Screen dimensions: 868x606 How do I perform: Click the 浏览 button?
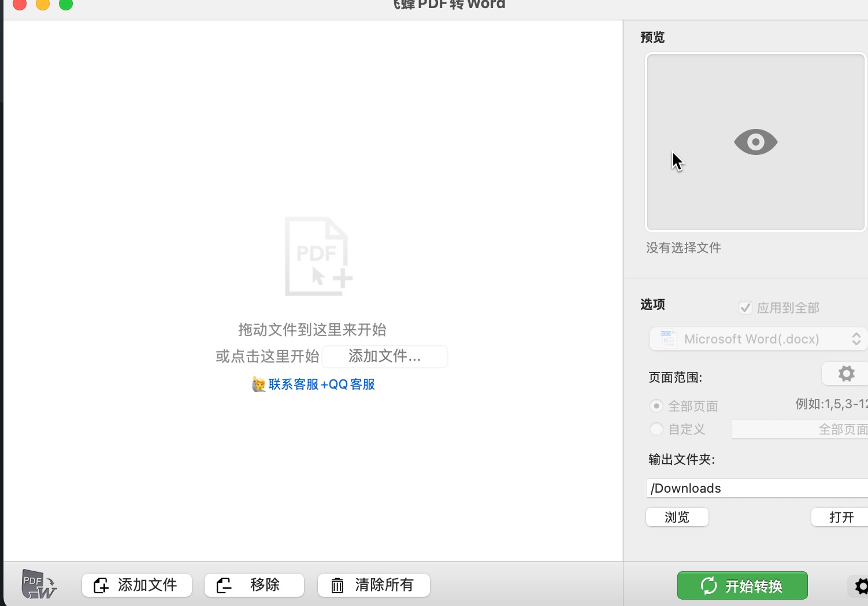point(677,517)
